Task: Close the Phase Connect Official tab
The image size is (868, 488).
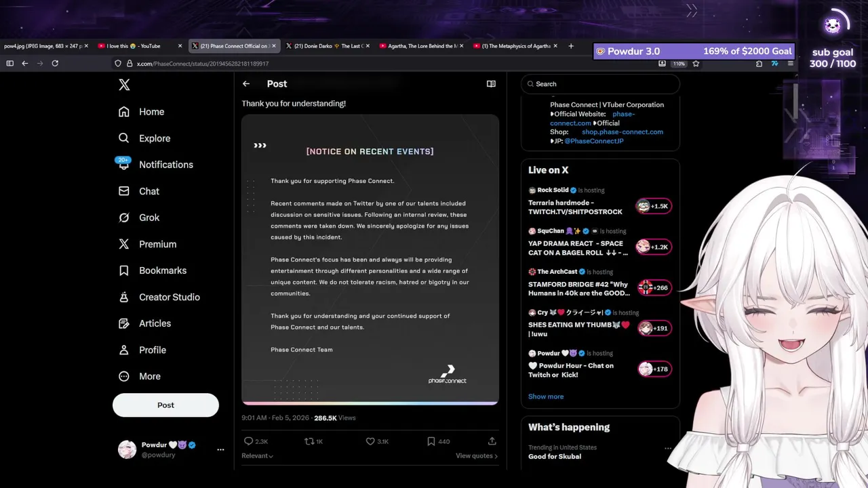Action: coord(274,46)
